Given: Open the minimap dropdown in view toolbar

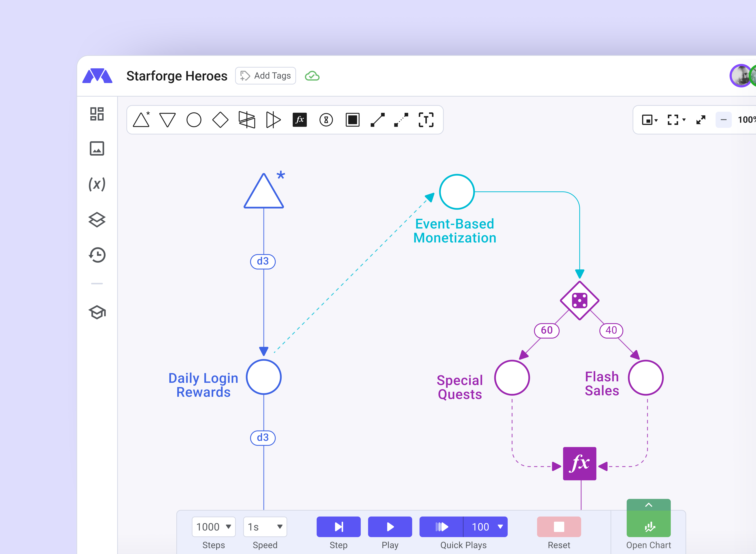Looking at the screenshot, I should [x=650, y=120].
